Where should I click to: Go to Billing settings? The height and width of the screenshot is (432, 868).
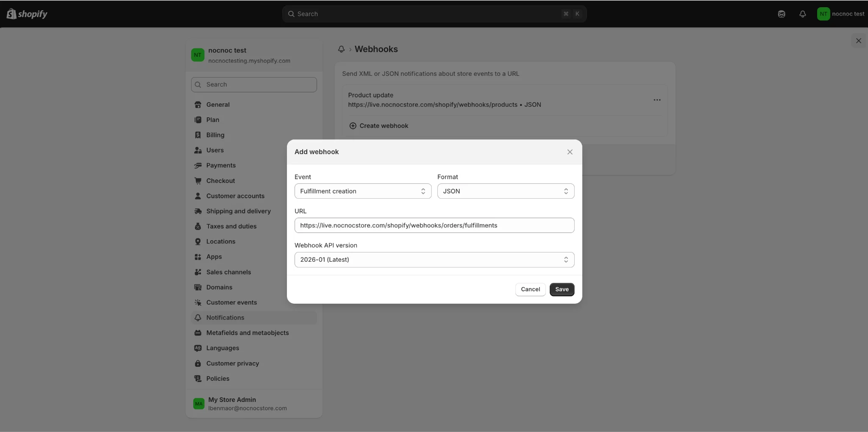(x=254, y=135)
